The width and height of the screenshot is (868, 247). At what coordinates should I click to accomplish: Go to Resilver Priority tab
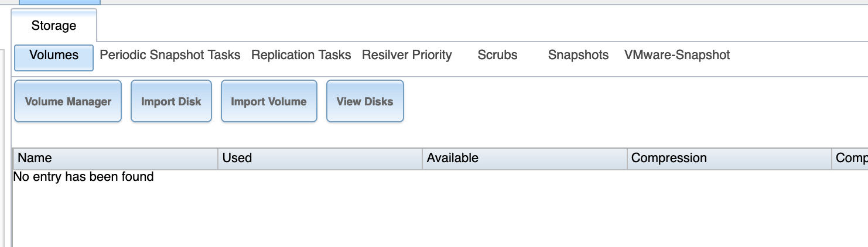coord(406,56)
